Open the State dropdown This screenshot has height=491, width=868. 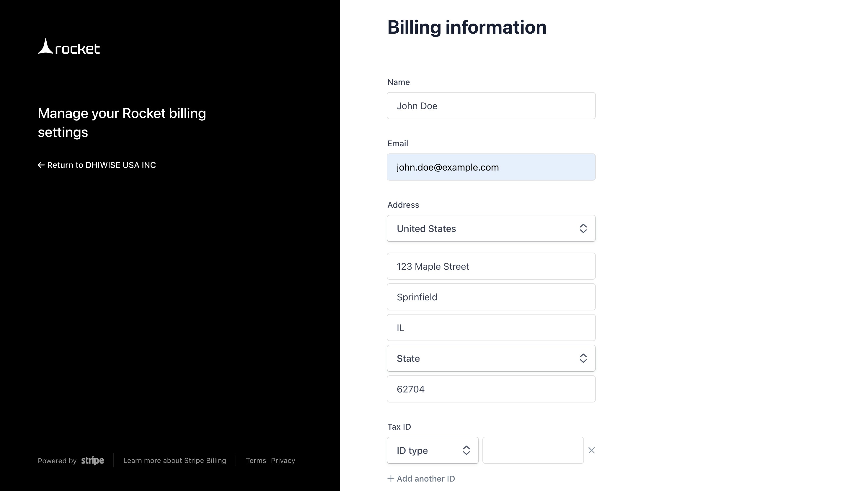491,358
